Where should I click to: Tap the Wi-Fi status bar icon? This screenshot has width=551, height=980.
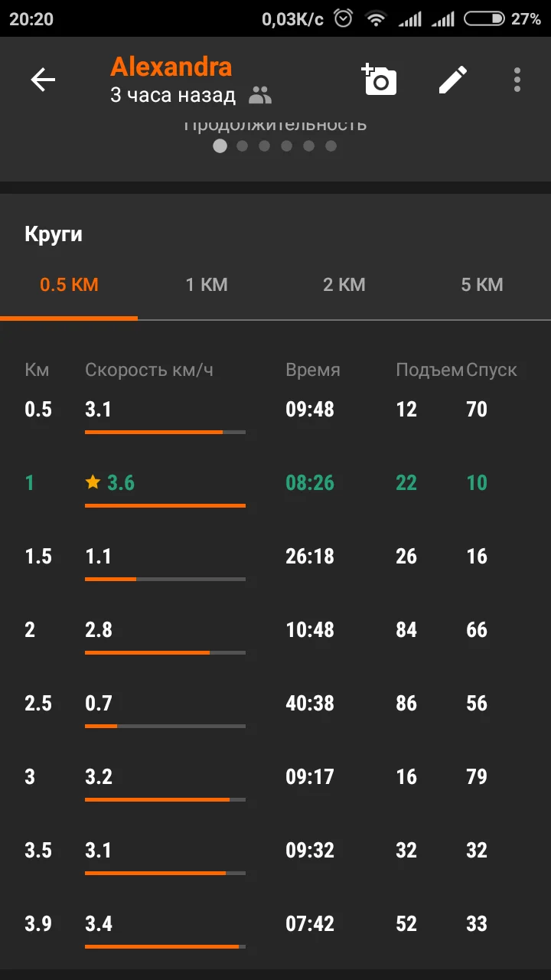[x=376, y=19]
